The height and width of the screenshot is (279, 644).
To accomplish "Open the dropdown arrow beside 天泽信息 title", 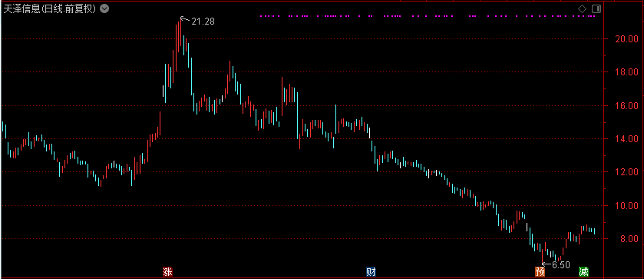I will coord(104,8).
